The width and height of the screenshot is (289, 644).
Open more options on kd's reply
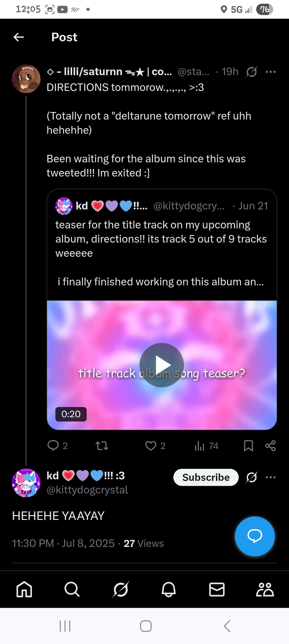point(271,477)
